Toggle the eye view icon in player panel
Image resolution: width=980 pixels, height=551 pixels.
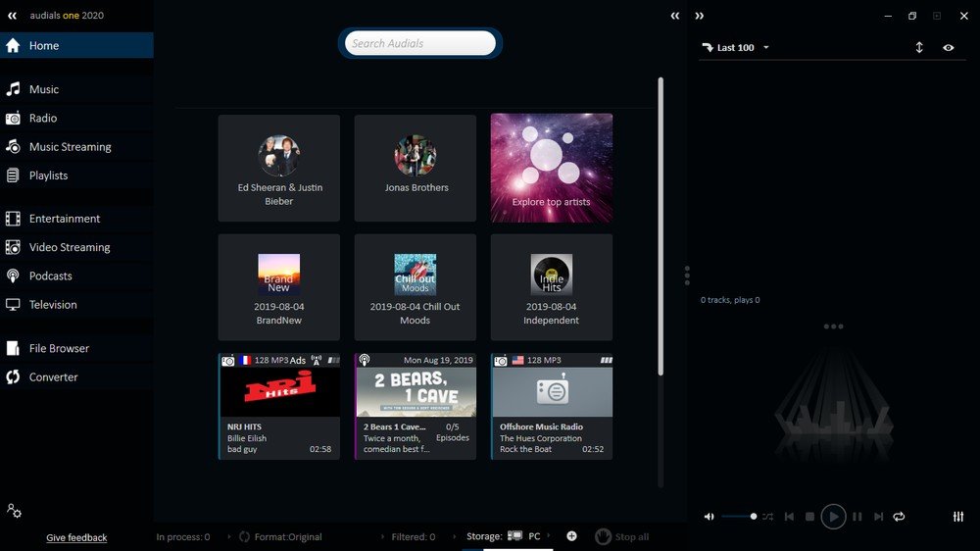point(948,47)
